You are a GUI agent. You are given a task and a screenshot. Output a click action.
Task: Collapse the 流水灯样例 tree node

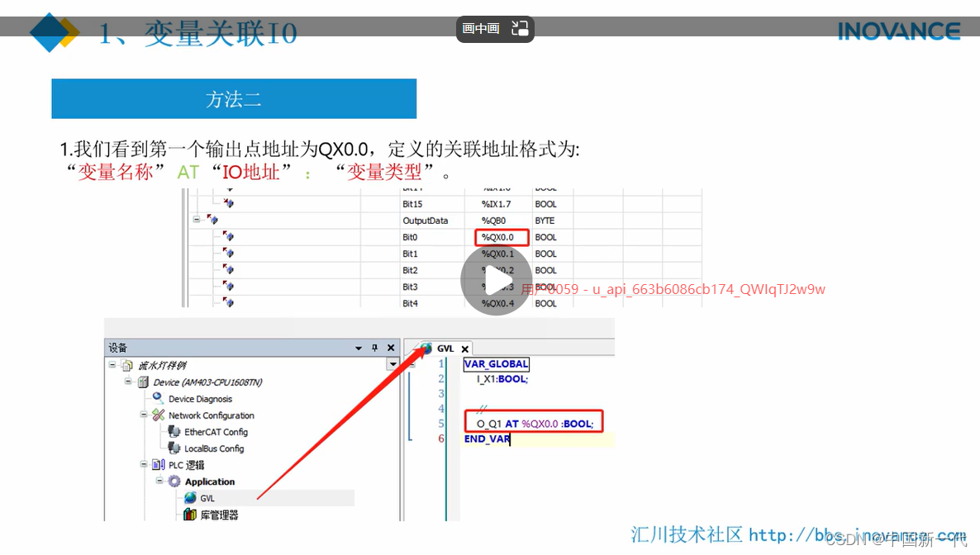point(112,364)
